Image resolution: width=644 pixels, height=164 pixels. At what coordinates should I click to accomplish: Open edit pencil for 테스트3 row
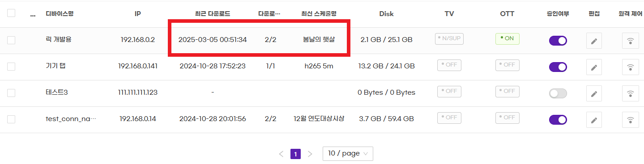pos(594,94)
